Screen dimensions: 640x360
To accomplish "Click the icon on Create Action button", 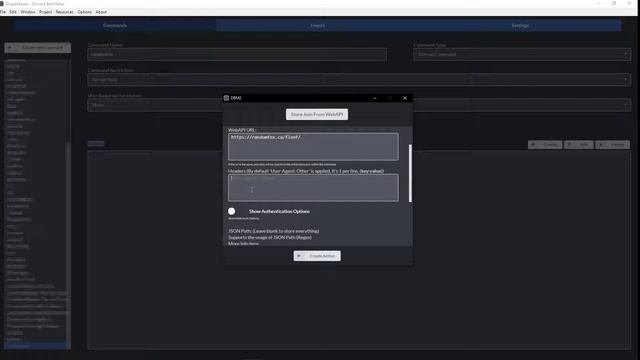I will (x=299, y=256).
